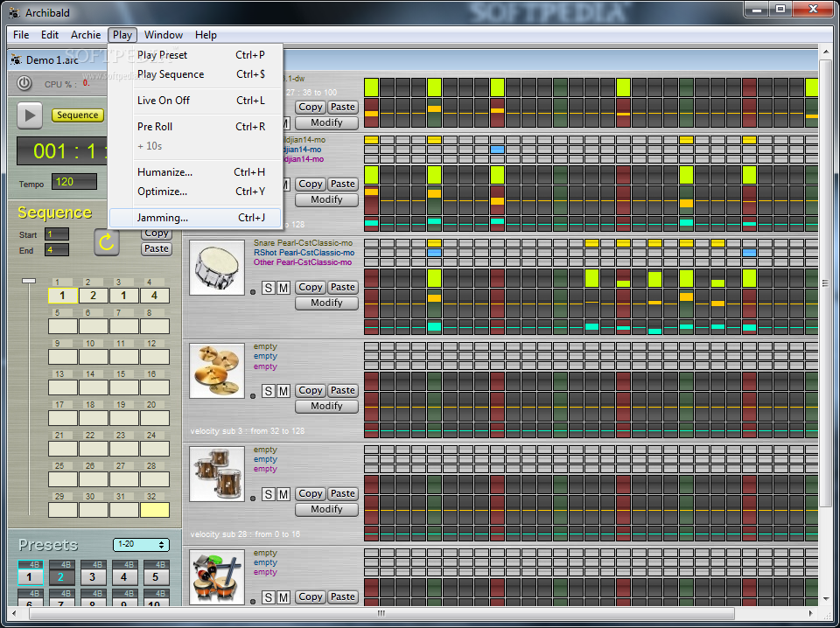Screen dimensions: 840x628
Task: Click the sequence End field
Action: (57, 250)
